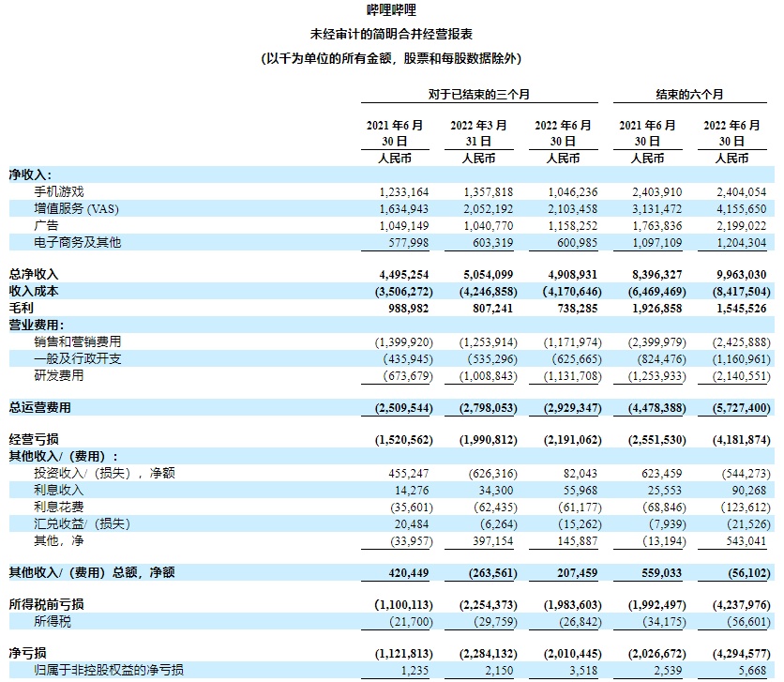This screenshot has height=682, width=784.
Task: Click the title 哔哩哔哩
Action: click(391, 10)
